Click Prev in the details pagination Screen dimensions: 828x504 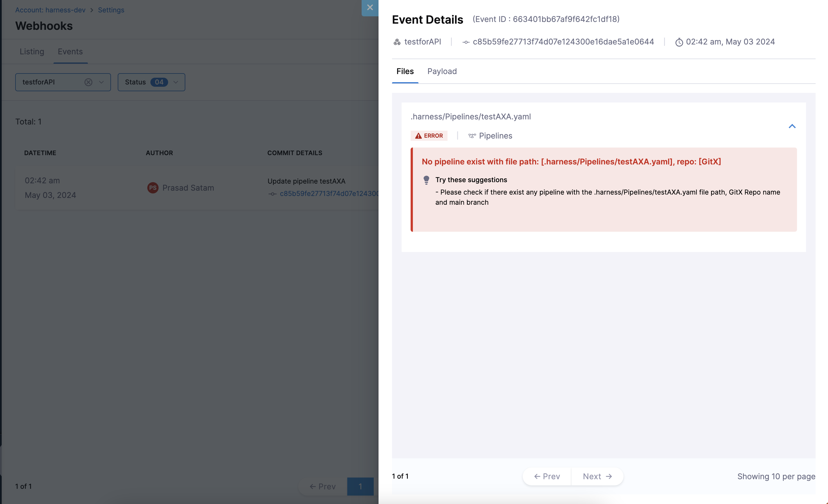(x=547, y=476)
